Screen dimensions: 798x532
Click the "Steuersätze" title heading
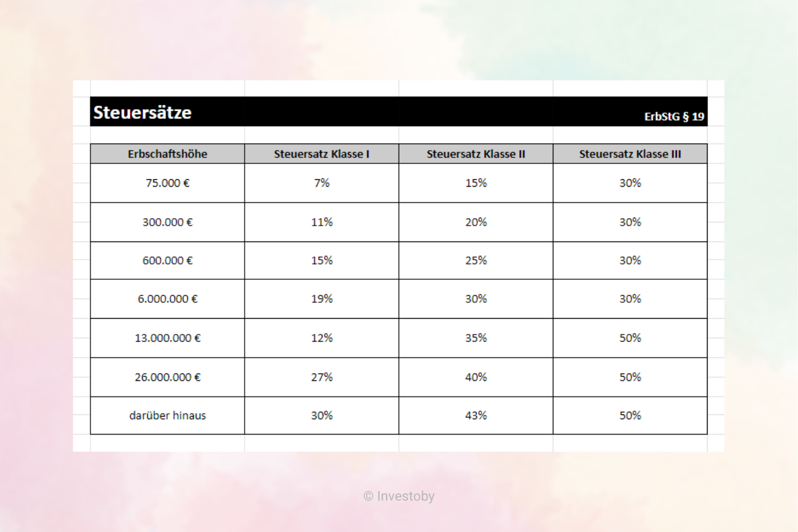pos(142,112)
